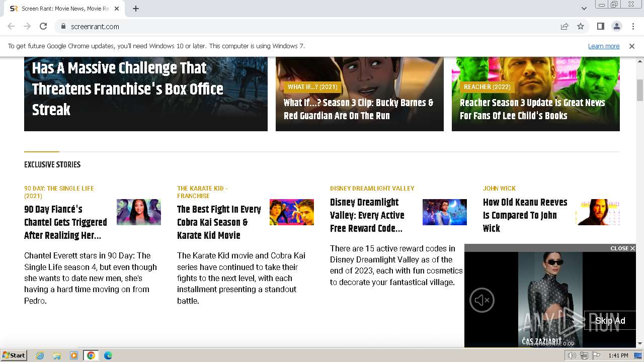Image resolution: width=644 pixels, height=362 pixels.
Task: Click the WHAT IF...? (2021) tag
Action: 312,87
